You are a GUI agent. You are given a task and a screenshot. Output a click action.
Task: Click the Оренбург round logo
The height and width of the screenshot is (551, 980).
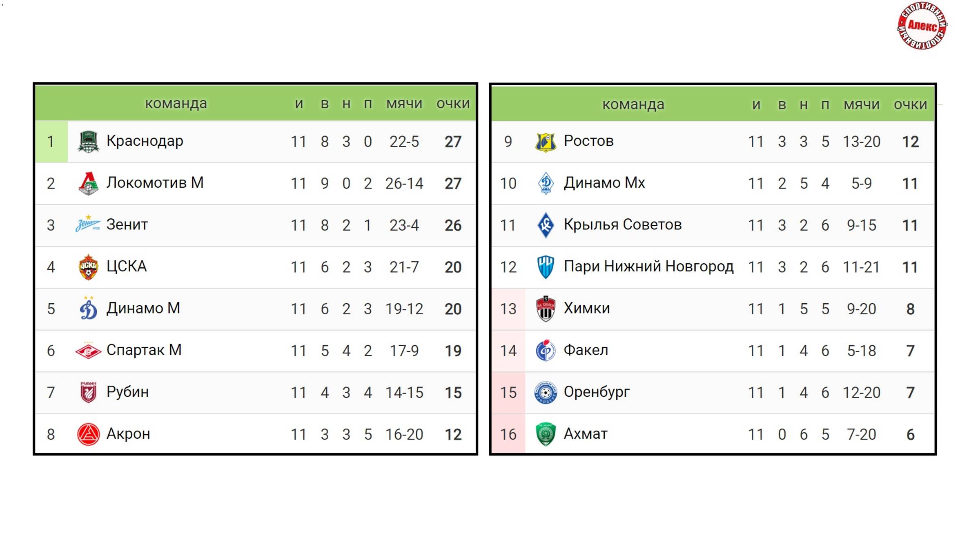546,392
